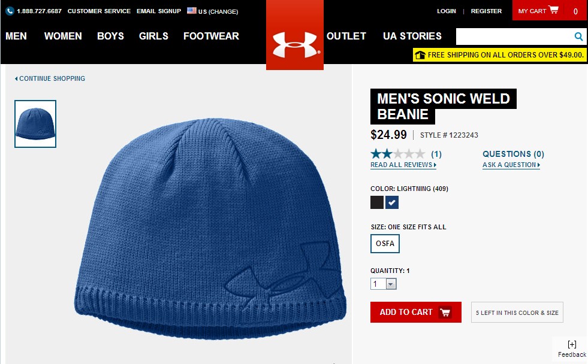Click the Add to Cart button
The height and width of the screenshot is (364, 588).
click(x=415, y=312)
